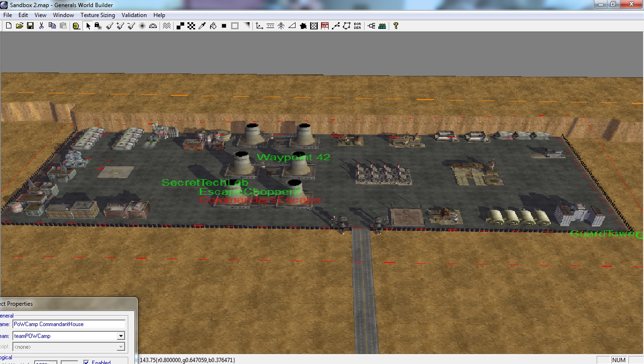
Task: Select the polygon area tool
Action: [347, 26]
